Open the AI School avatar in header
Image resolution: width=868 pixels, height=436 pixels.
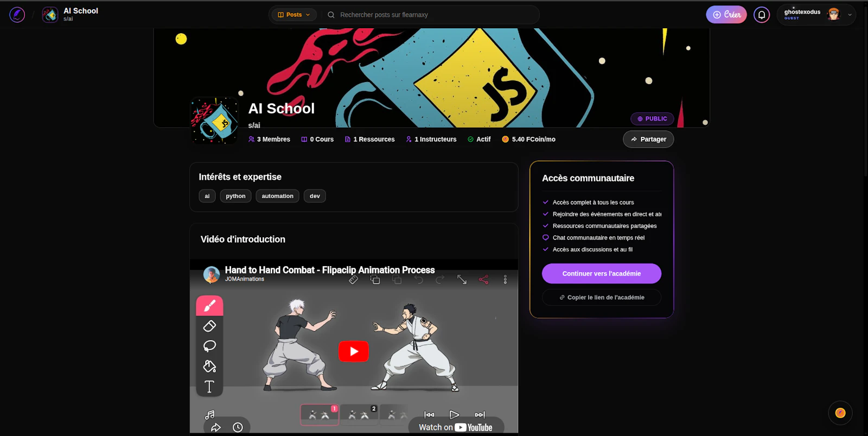point(50,15)
